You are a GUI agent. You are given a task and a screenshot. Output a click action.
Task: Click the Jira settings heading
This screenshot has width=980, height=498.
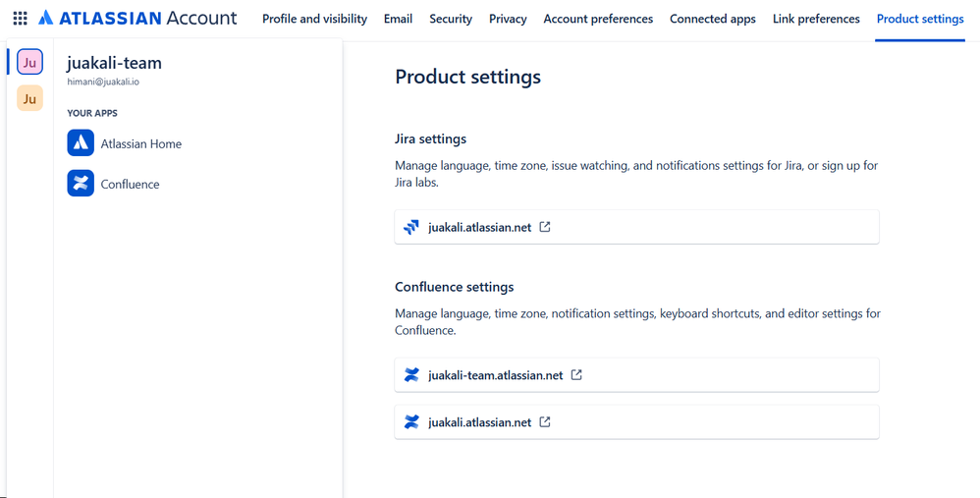pos(431,138)
